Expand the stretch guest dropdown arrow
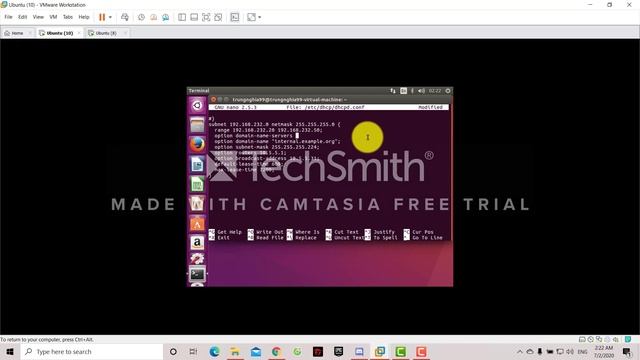This screenshot has width=640, height=360. pyautogui.click(x=260, y=17)
